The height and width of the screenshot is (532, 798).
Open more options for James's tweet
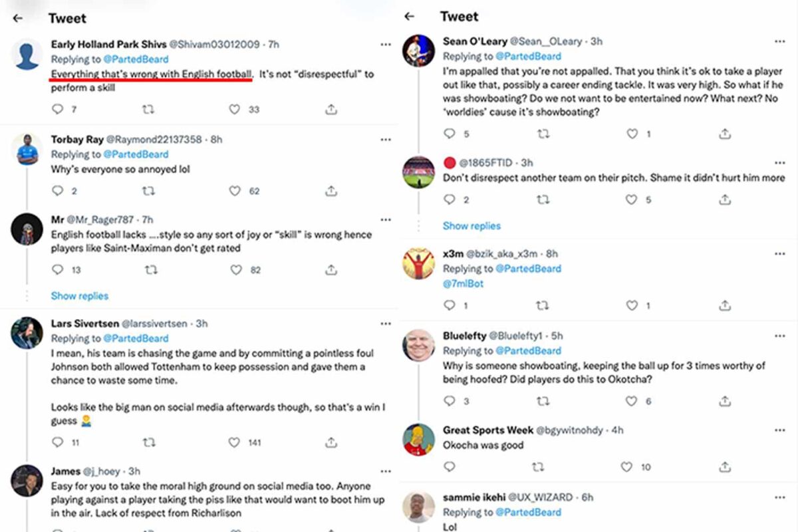tap(386, 471)
